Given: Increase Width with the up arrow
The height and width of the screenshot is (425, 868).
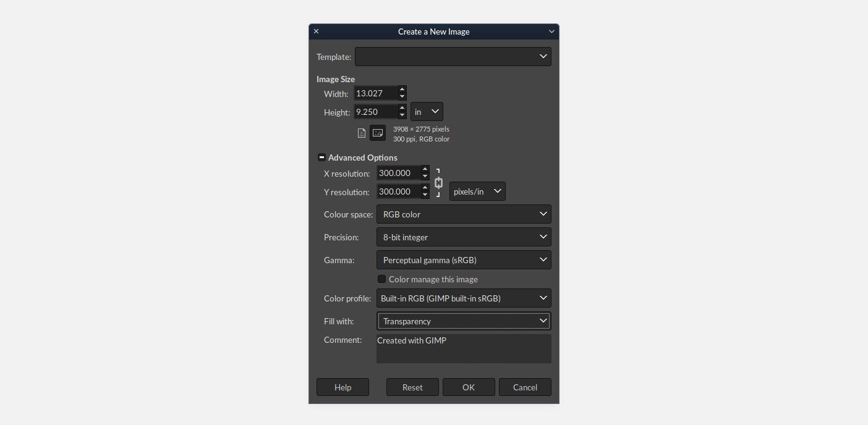Looking at the screenshot, I should [x=402, y=90].
